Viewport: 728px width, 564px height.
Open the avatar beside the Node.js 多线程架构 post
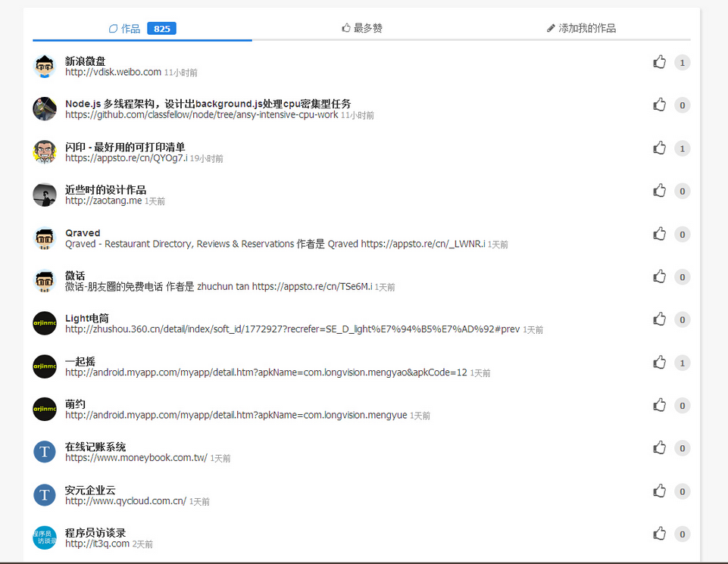45,109
